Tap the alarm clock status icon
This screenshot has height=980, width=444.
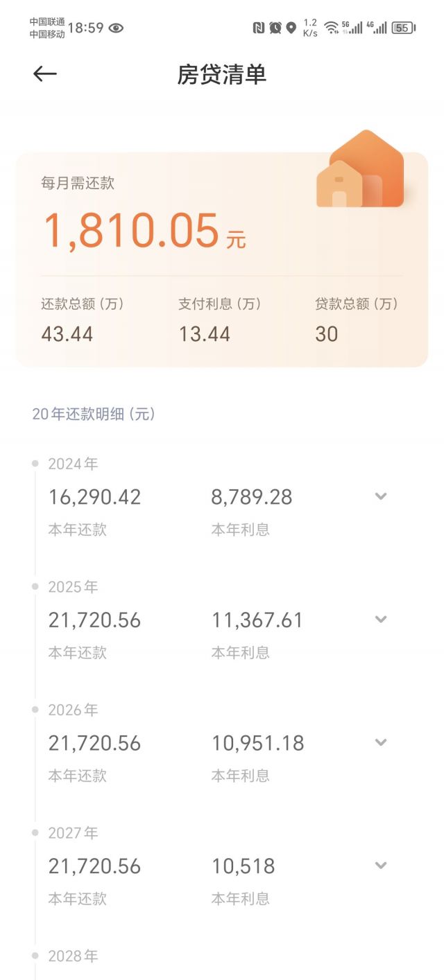tap(275, 28)
